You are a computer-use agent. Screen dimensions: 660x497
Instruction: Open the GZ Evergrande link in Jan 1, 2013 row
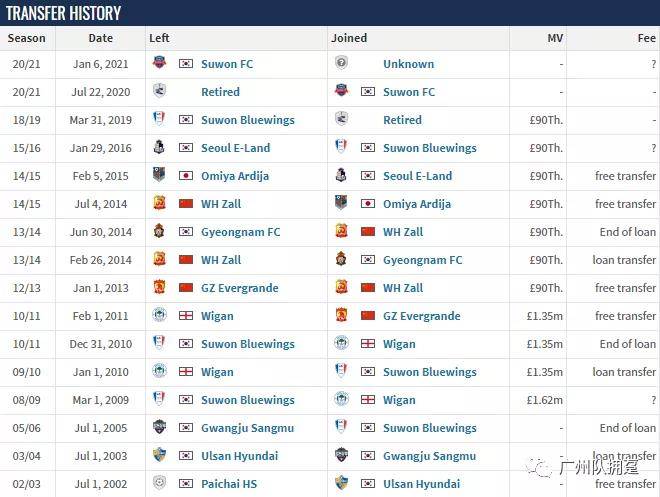click(240, 288)
